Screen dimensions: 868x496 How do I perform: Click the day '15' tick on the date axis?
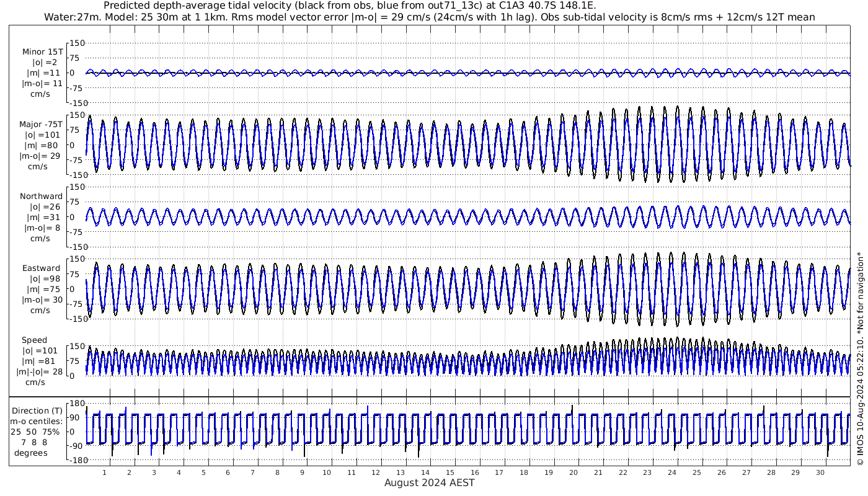450,472
